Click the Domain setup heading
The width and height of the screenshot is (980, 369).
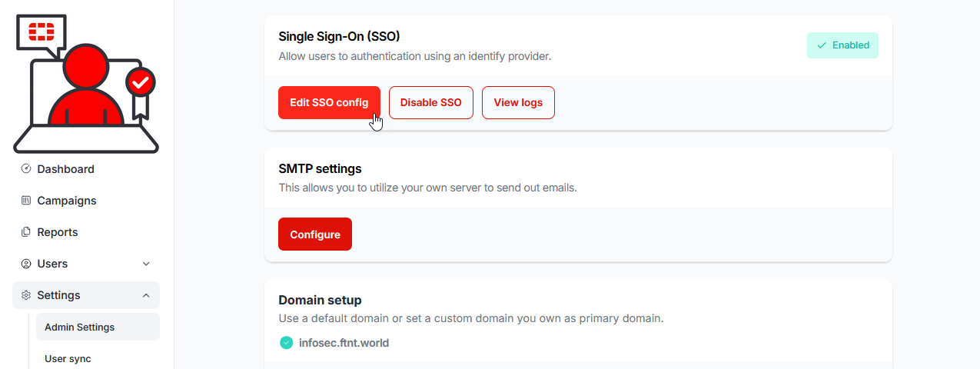coord(320,300)
